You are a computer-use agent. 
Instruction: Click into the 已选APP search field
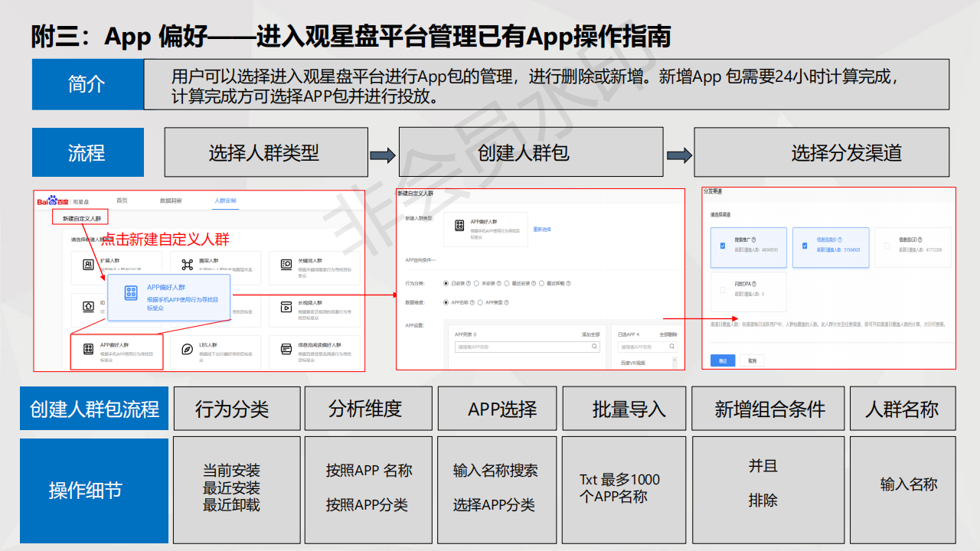[648, 347]
